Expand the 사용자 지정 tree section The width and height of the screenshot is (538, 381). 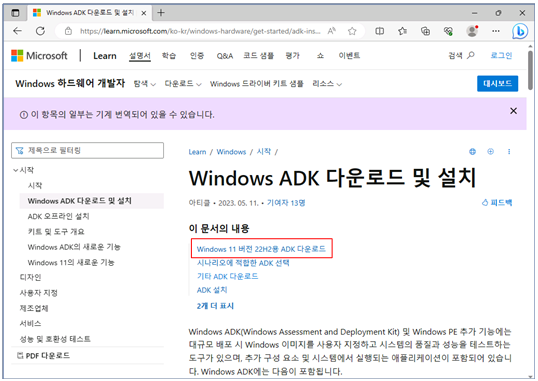[38, 293]
